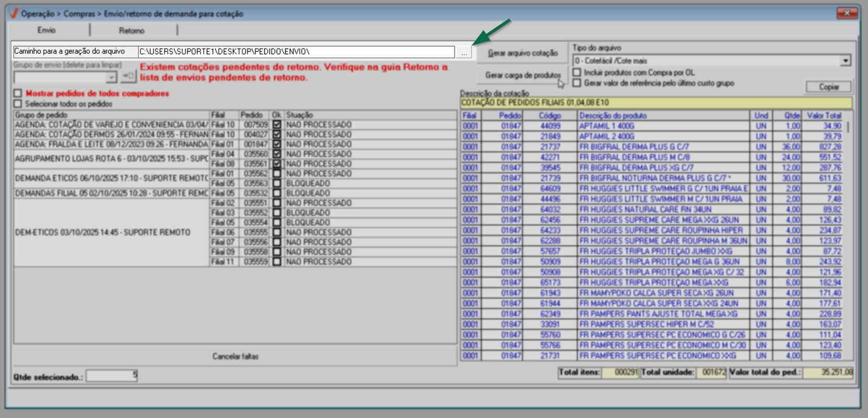Close the Envio/retorno de demanda window
Image resolution: width=868 pixels, height=418 pixels.
[847, 13]
